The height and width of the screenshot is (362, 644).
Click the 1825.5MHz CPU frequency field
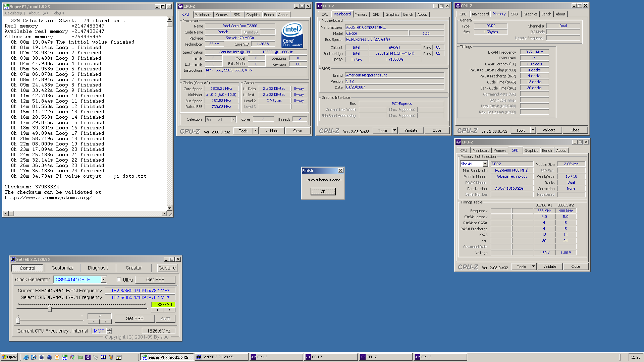tap(158, 331)
